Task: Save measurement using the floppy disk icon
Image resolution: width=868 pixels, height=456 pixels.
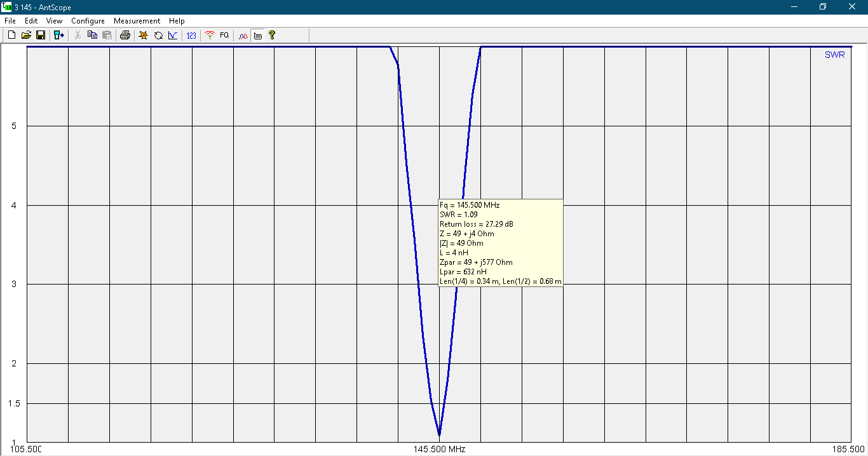Action: [40, 36]
